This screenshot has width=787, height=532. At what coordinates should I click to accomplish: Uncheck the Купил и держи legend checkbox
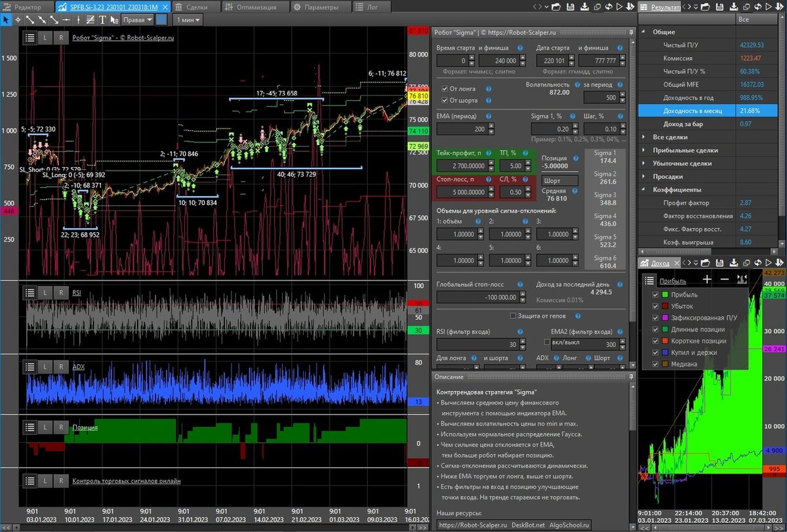click(655, 352)
